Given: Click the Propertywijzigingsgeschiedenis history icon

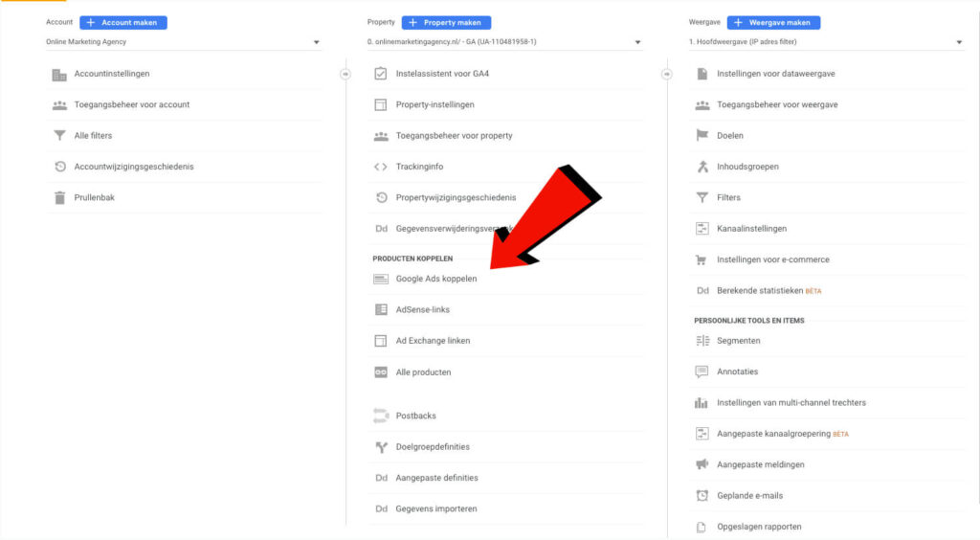Looking at the screenshot, I should click(x=381, y=197).
